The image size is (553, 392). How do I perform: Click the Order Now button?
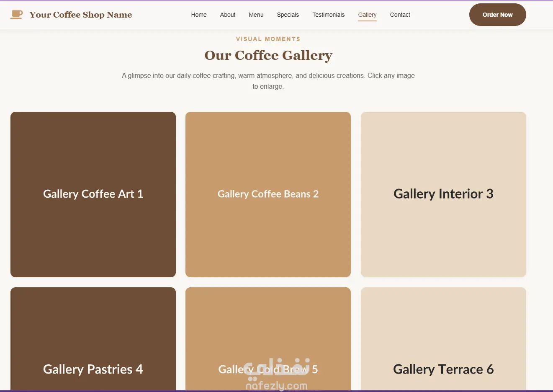(498, 15)
